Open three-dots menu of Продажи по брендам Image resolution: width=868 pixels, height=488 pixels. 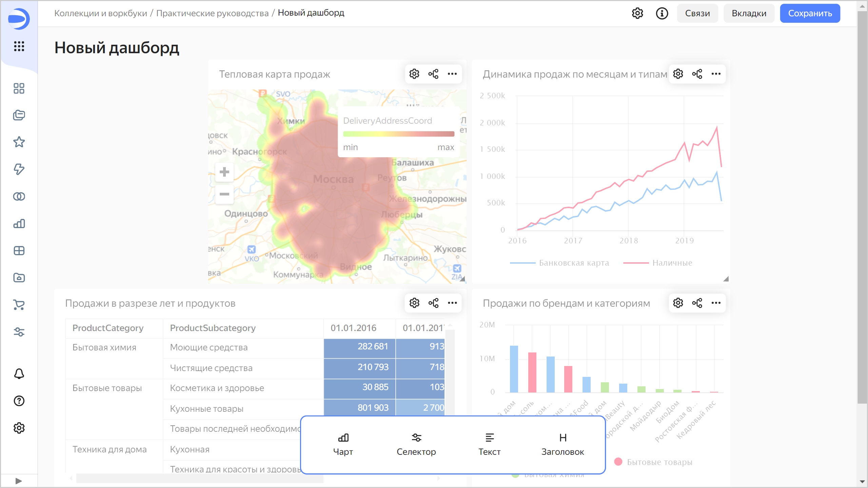point(716,303)
